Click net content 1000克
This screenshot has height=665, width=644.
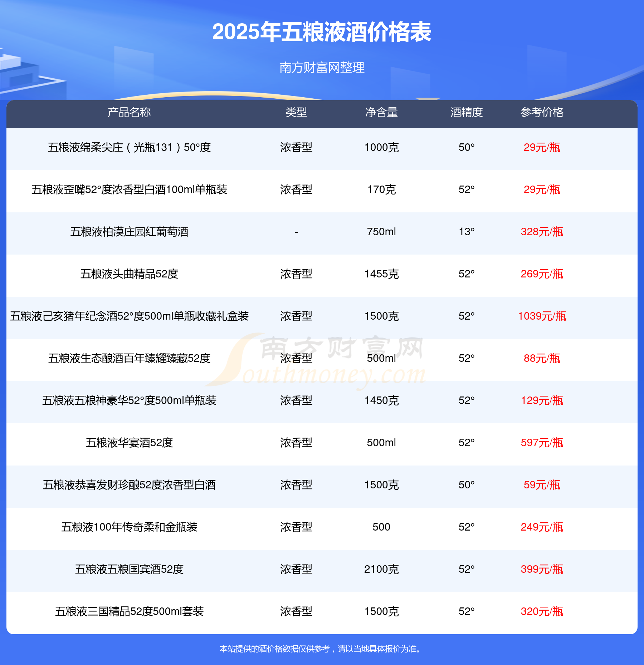[381, 147]
